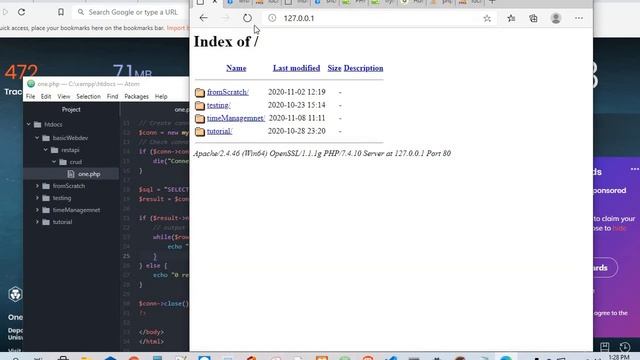Sort listing by Last modified column

pyautogui.click(x=296, y=68)
